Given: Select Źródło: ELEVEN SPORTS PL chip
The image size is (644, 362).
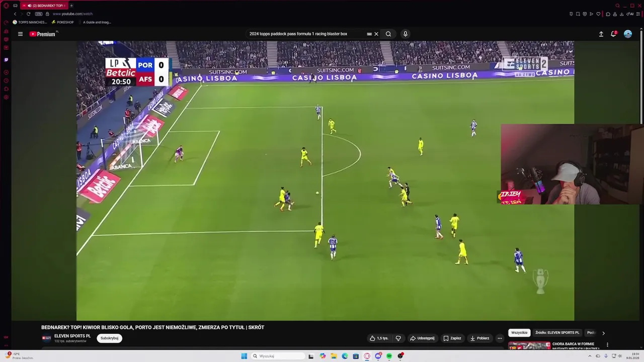Looking at the screenshot, I should point(557,333).
